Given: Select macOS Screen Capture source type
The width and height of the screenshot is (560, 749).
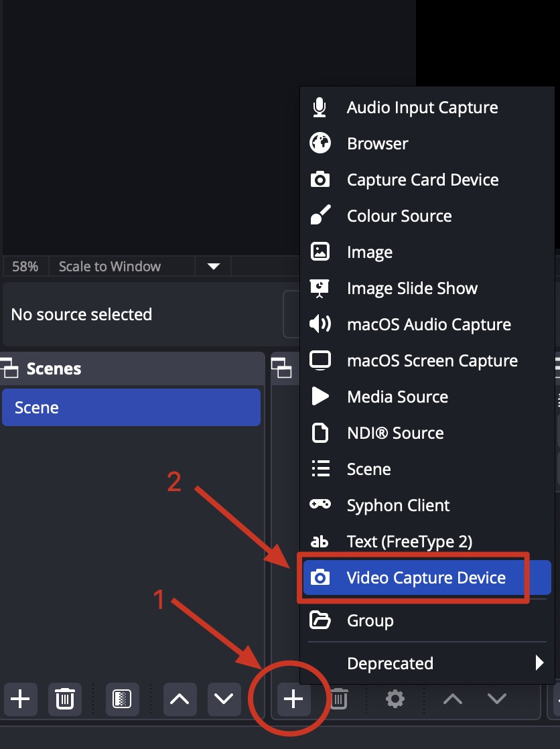Looking at the screenshot, I should pyautogui.click(x=431, y=360).
